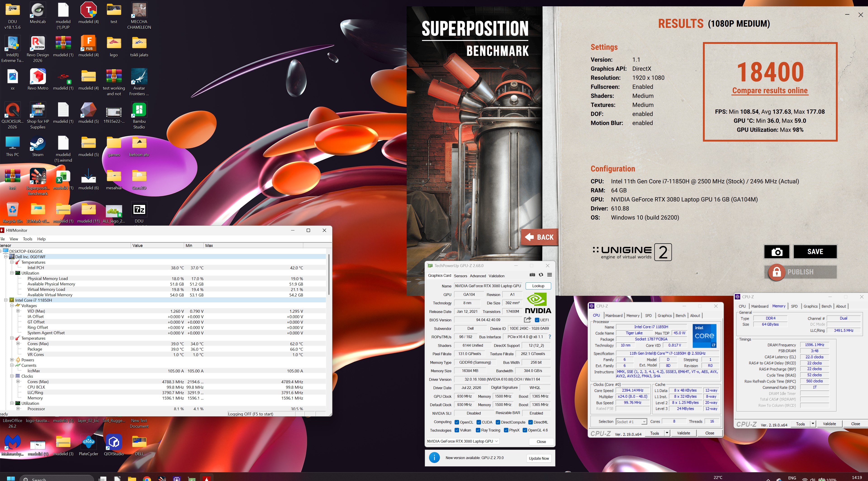
Task: Click the GPU-Z BIOS export share icon
Action: click(x=528, y=320)
